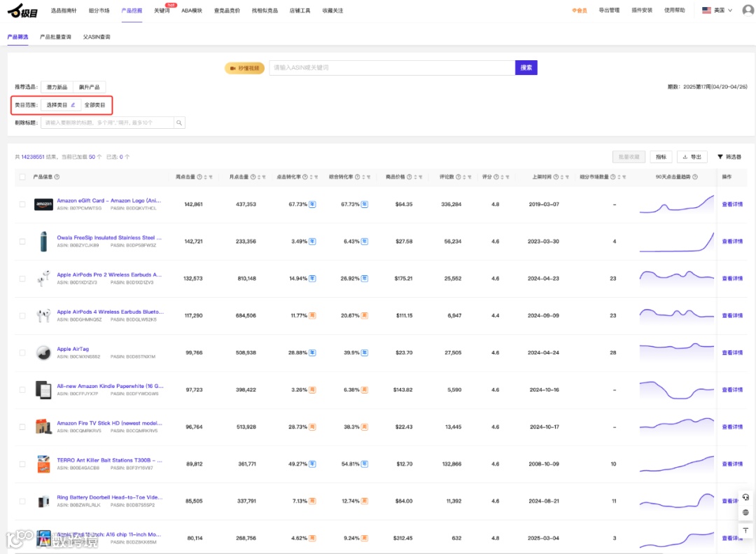Switch to 产品批量查询 tab
This screenshot has width=756, height=554.
55,36
